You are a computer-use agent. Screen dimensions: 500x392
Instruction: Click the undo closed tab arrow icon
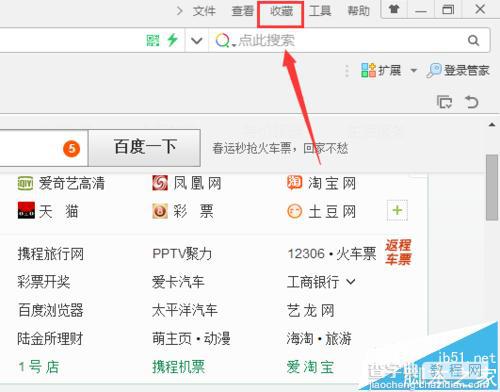tap(472, 102)
